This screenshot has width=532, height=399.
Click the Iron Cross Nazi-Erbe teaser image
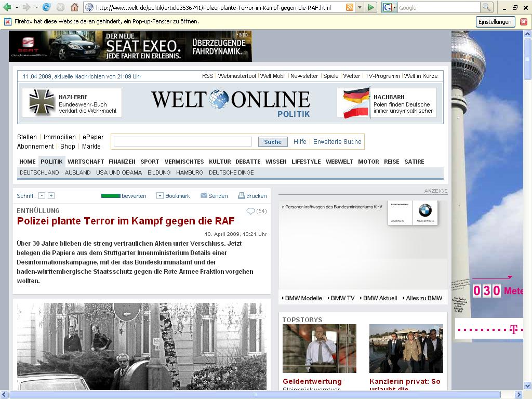point(42,101)
